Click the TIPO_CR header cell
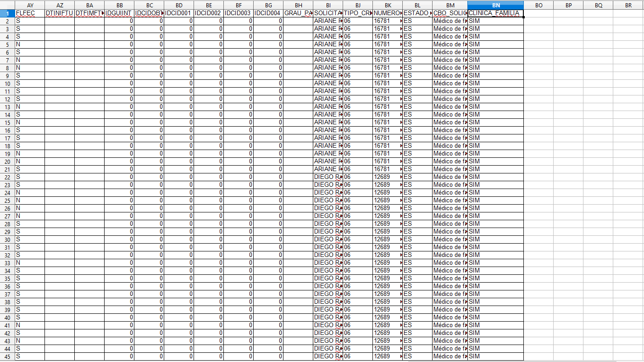644x362 pixels. point(358,13)
